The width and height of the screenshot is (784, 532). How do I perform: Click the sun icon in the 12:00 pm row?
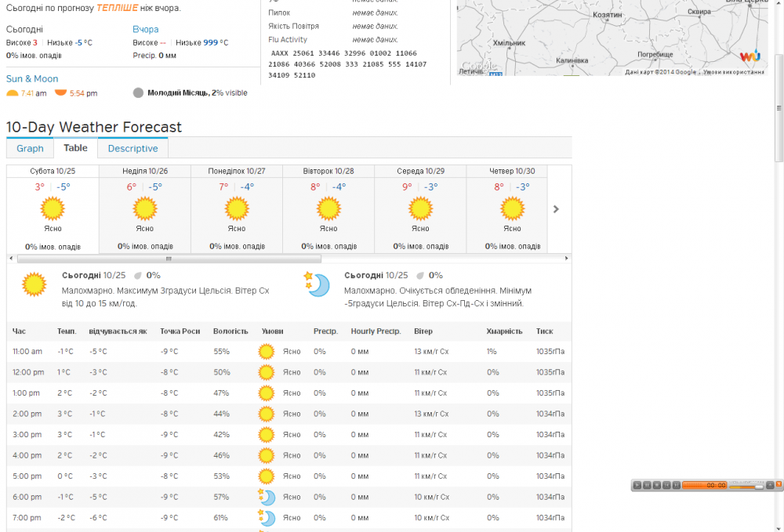pyautogui.click(x=266, y=373)
